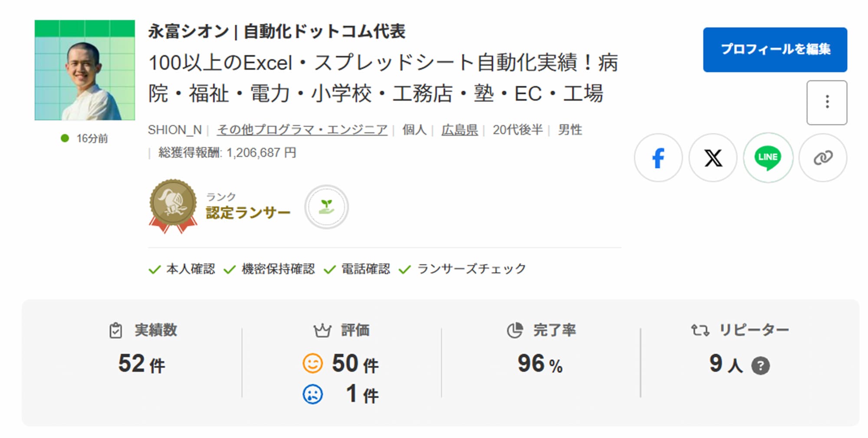The width and height of the screenshot is (868, 438).
Task: Click the profile photo thumbnail
Action: click(x=85, y=70)
